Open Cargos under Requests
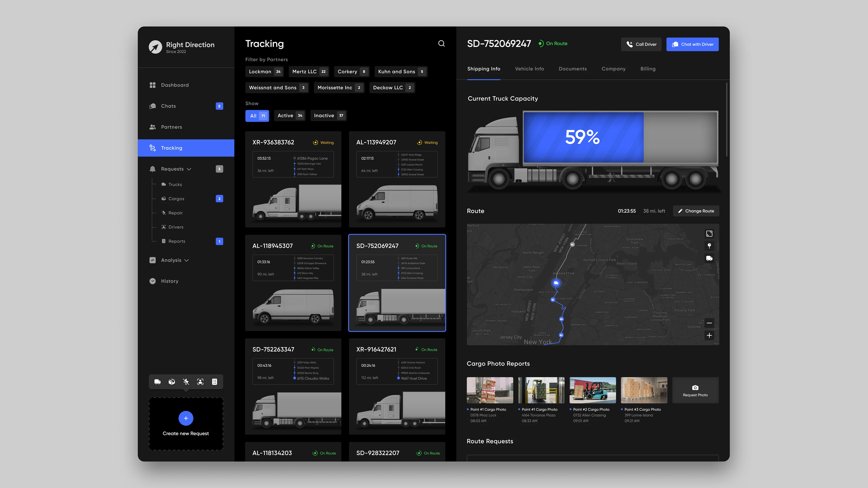The image size is (868, 488). coord(192,199)
